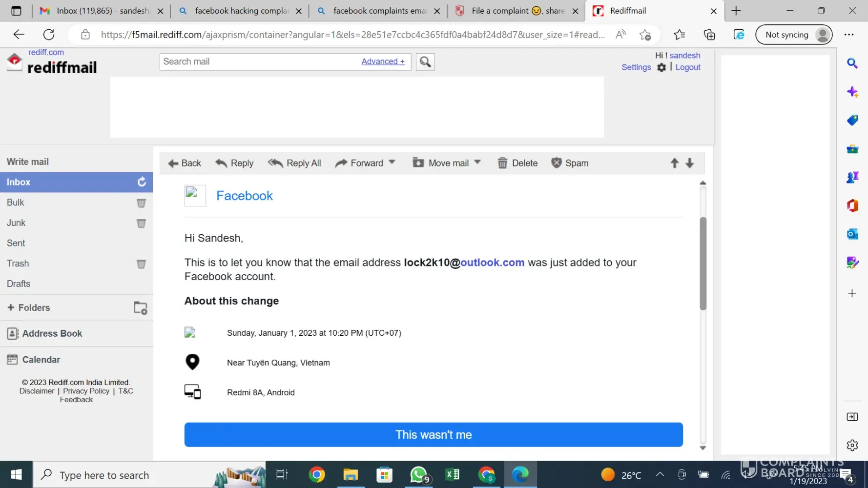868x488 pixels.
Task: Delete this email
Action: click(x=517, y=163)
